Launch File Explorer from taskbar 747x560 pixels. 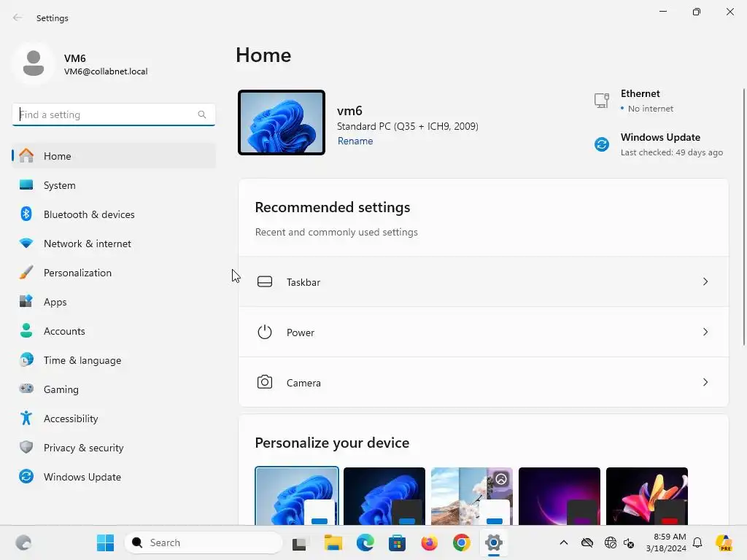tap(333, 542)
